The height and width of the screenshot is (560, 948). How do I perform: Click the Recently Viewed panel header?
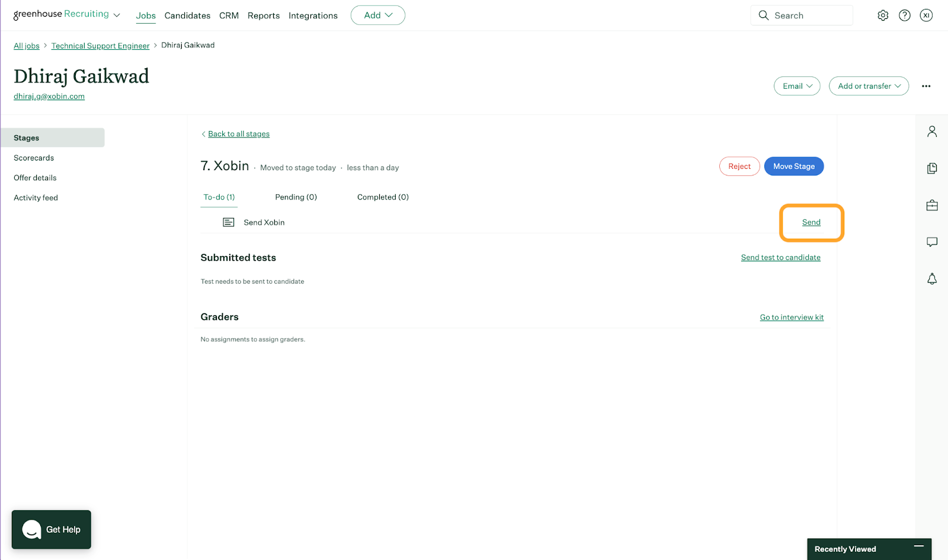869,549
